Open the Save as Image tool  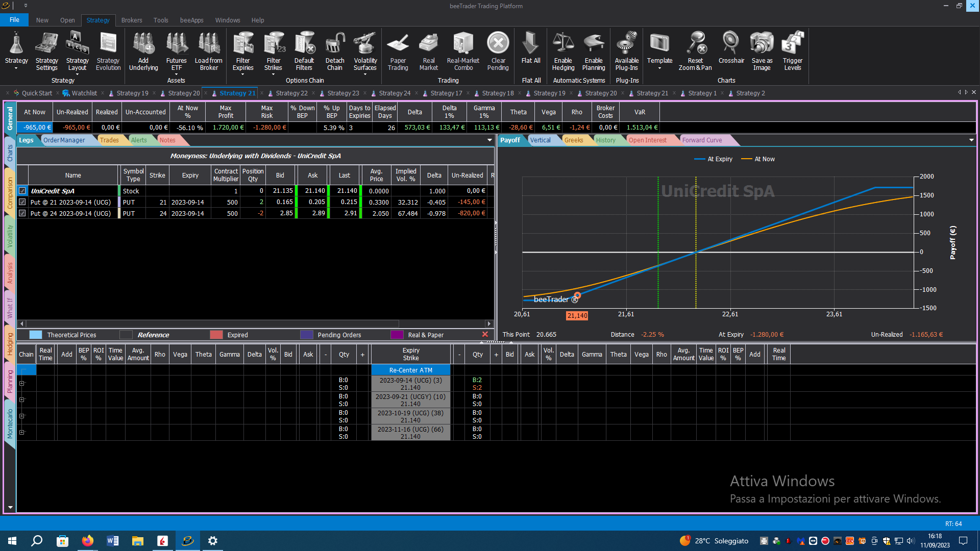coord(762,51)
